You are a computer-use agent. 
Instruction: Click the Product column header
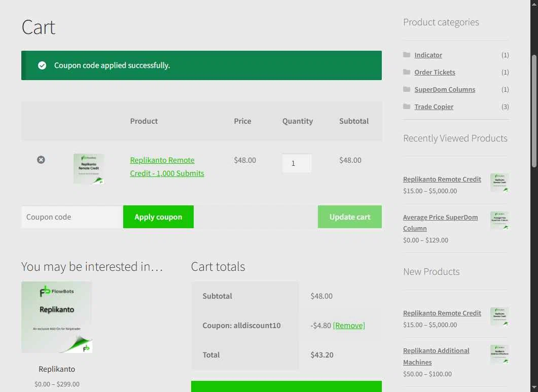point(144,121)
